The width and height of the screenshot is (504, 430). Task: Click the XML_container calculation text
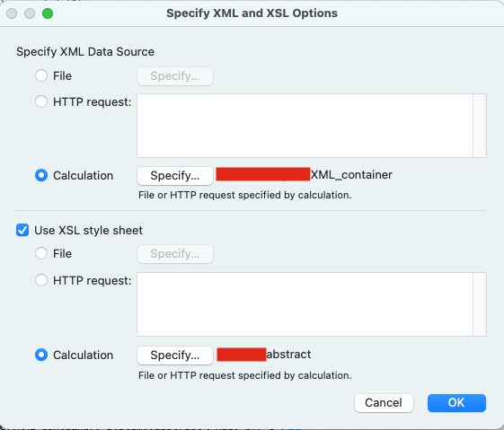coord(351,175)
